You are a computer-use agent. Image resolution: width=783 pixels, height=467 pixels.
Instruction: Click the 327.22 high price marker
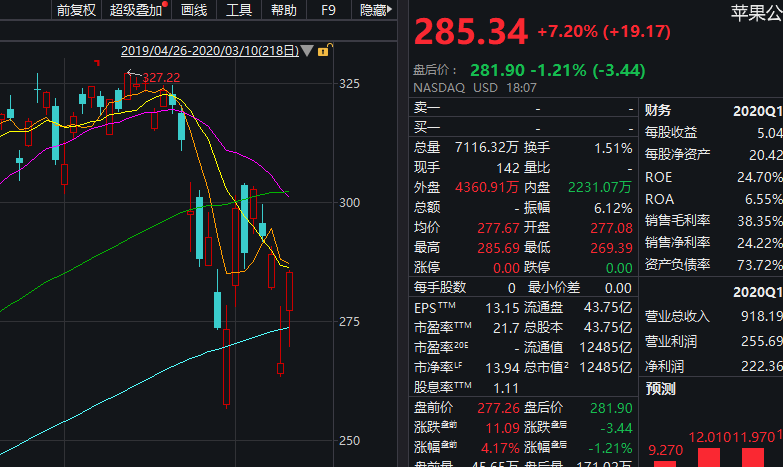[x=161, y=77]
